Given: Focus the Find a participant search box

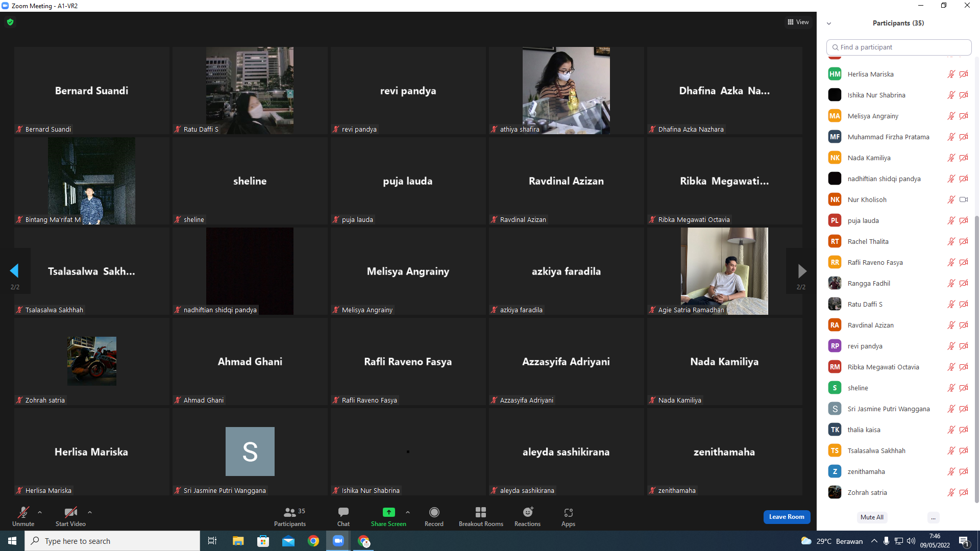Looking at the screenshot, I should (x=898, y=47).
